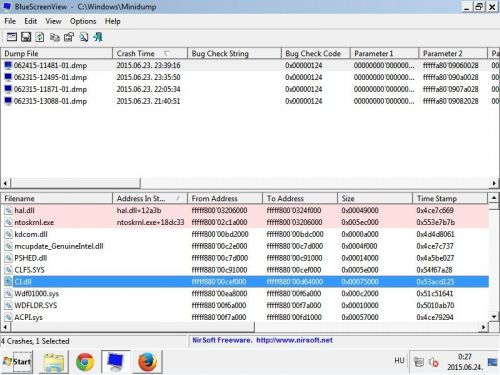Sort by Bug Check Code column

316,53
